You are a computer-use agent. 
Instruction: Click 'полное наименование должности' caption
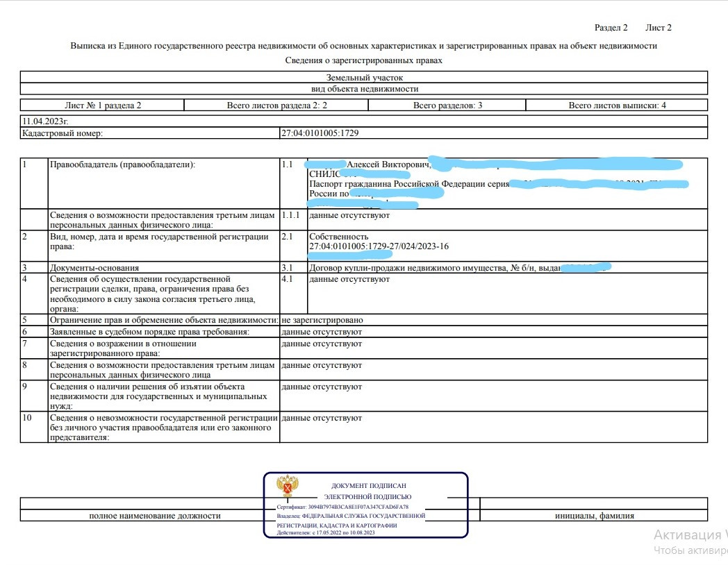155,515
